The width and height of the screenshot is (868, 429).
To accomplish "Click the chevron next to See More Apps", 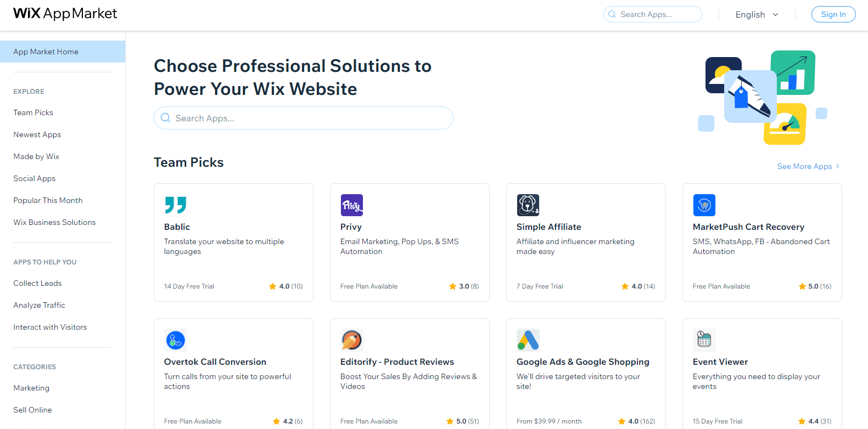I will (837, 166).
